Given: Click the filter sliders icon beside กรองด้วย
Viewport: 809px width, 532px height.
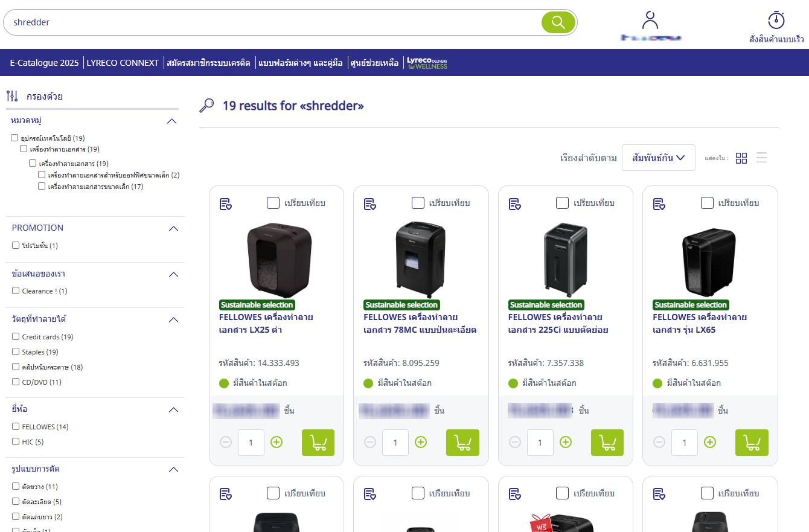Looking at the screenshot, I should pyautogui.click(x=12, y=96).
